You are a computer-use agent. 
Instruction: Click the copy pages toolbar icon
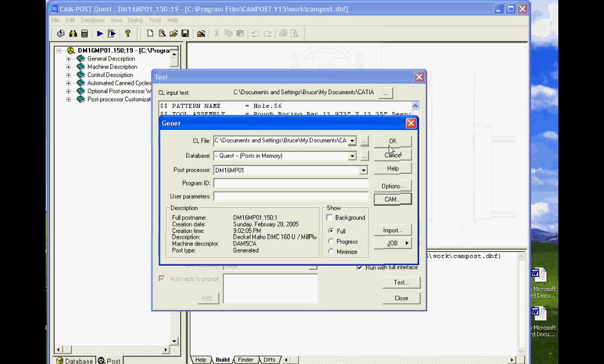point(228,33)
